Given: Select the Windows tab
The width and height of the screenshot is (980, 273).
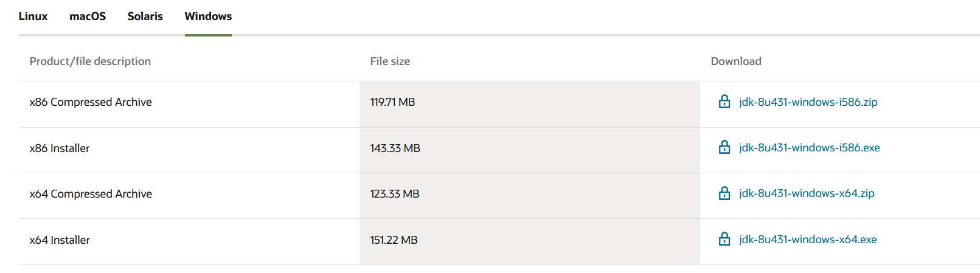Looking at the screenshot, I should pos(208,16).
